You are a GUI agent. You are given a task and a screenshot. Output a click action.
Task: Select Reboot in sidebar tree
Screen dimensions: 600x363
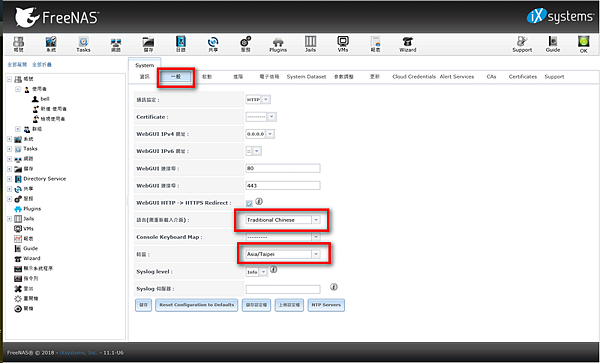26,298
